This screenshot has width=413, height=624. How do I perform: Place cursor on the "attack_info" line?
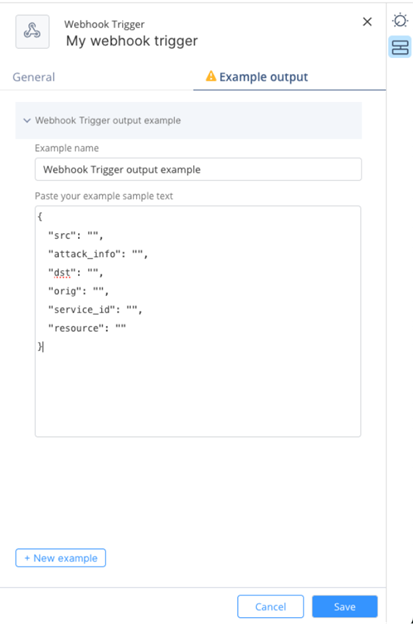point(98,254)
